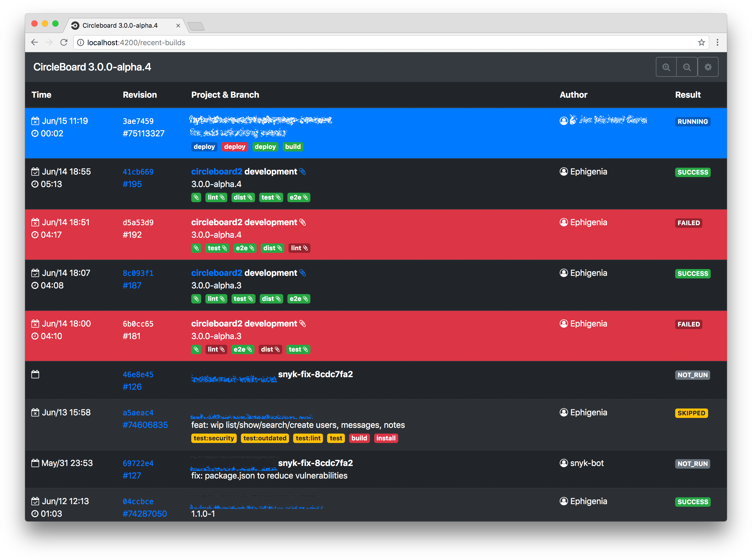Click the browser back arrow
752x560 pixels.
point(34,42)
